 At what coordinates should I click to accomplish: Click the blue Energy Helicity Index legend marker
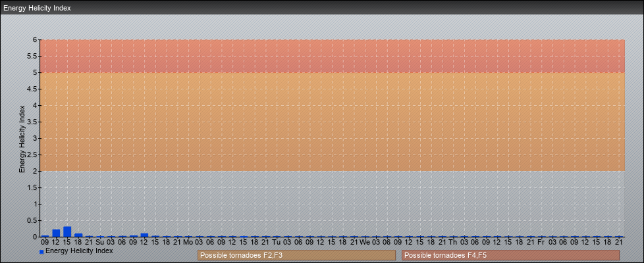41,252
